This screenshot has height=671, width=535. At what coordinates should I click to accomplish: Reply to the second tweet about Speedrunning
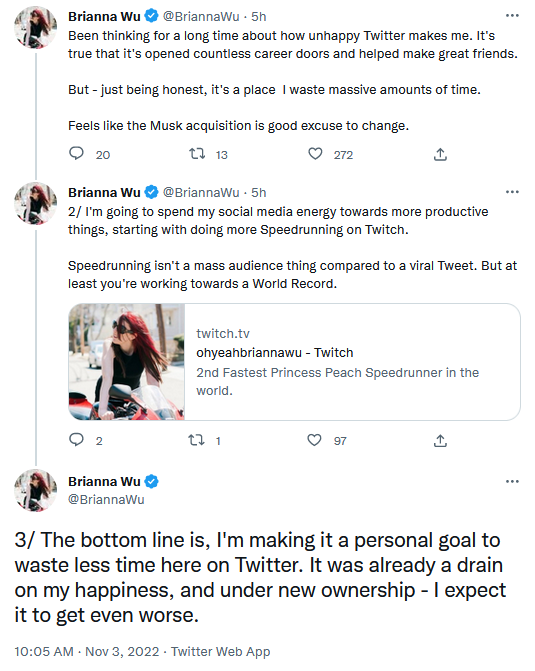pyautogui.click(x=77, y=439)
